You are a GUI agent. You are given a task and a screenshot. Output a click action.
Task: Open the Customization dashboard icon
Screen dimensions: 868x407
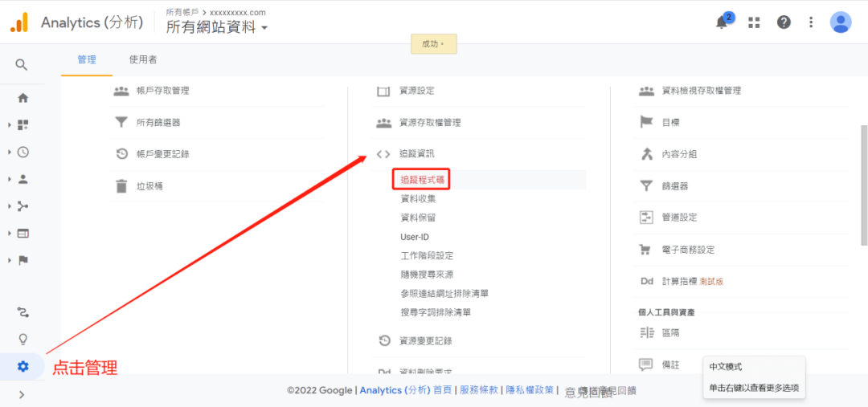tap(23, 125)
